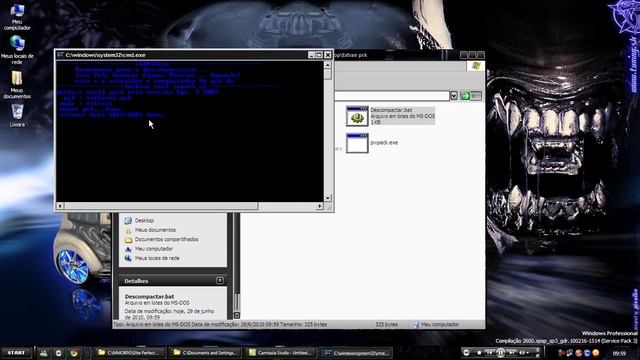
Task: Click the START button on taskbar
Action: click(x=16, y=353)
